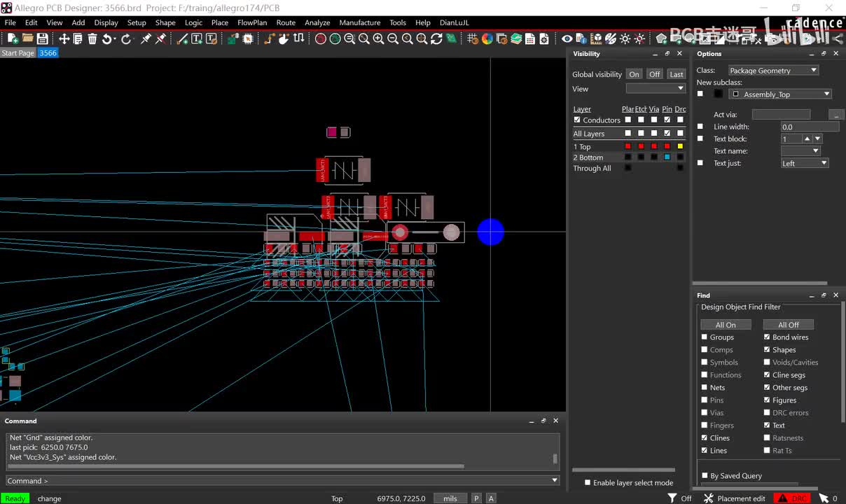Open the Route menu
Screen dimensions: 846x504
[x=286, y=22]
